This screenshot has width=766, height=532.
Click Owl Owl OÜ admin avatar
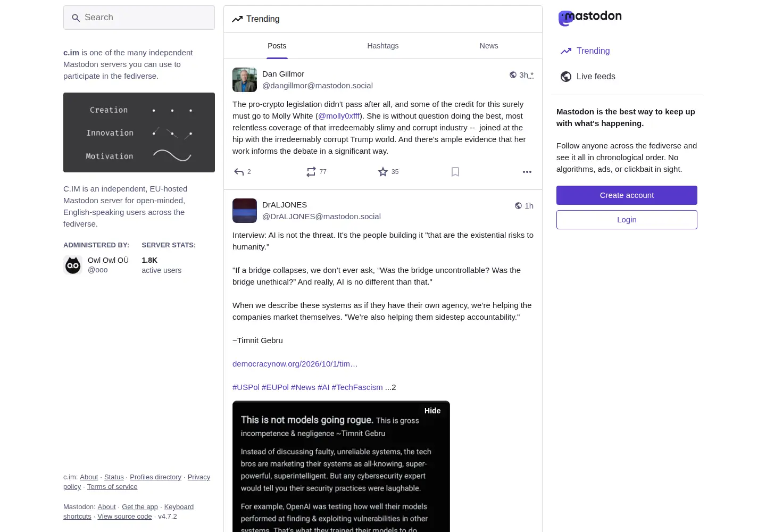tap(73, 265)
